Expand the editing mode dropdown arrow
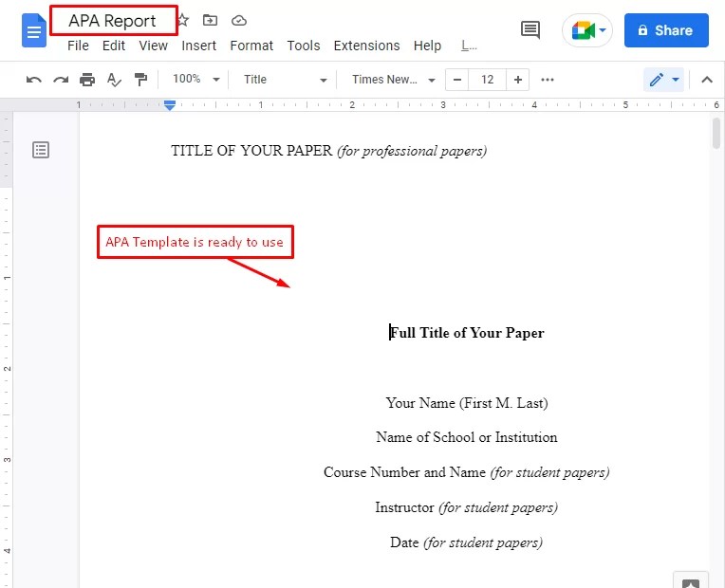The image size is (725, 588). tap(676, 80)
